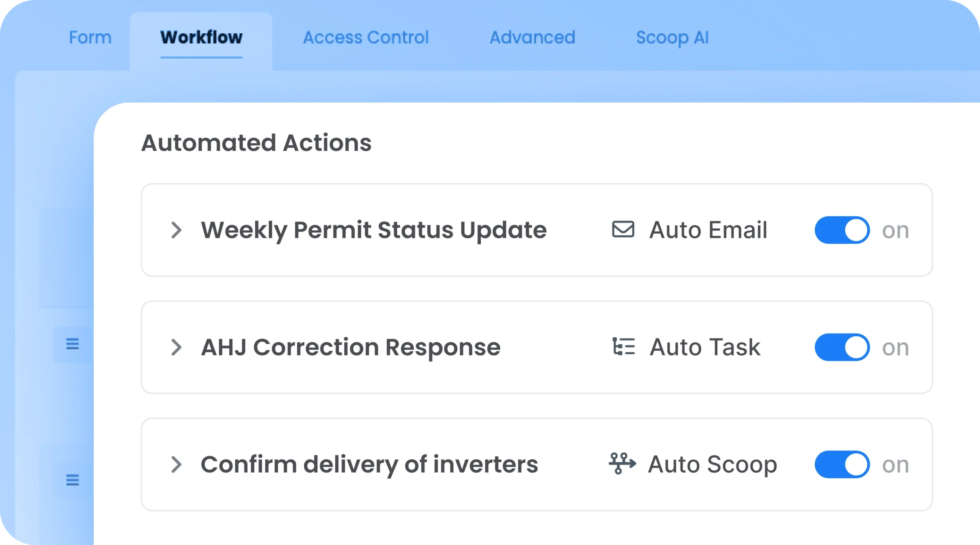980x545 pixels.
Task: Expand the AHJ Correction Response action
Action: 177,347
